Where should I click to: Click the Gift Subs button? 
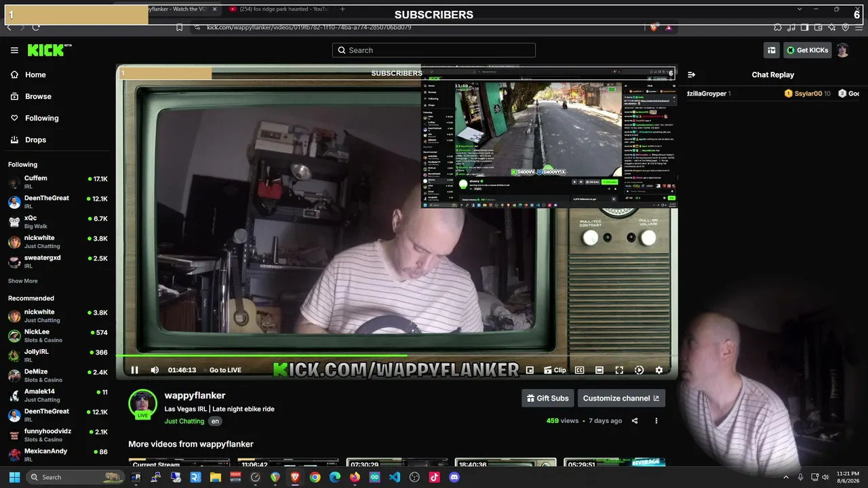(547, 399)
